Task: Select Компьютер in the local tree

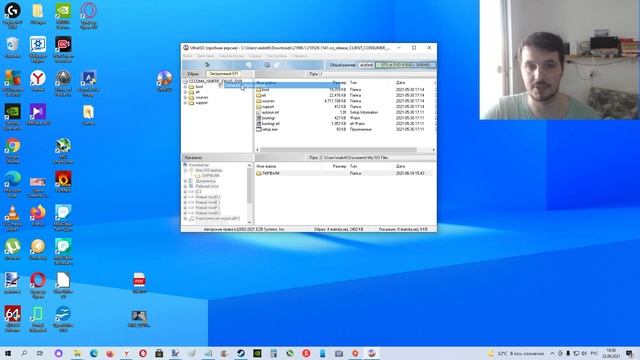Action: (x=199, y=165)
